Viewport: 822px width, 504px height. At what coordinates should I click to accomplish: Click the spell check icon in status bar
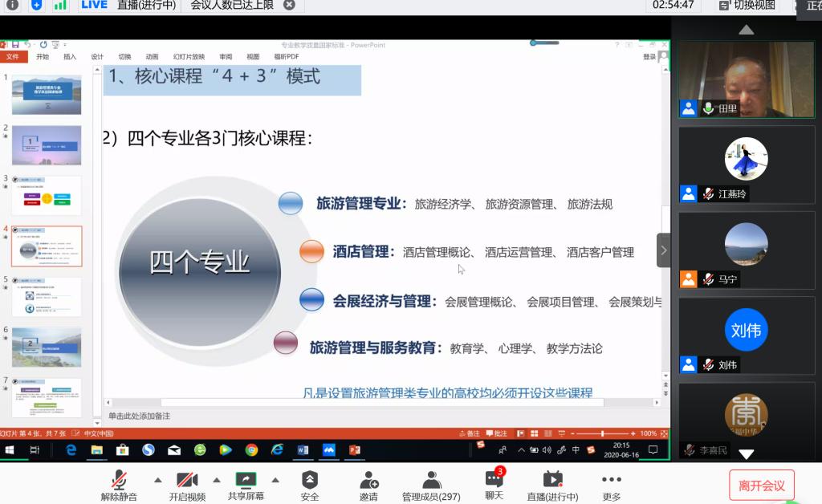75,433
